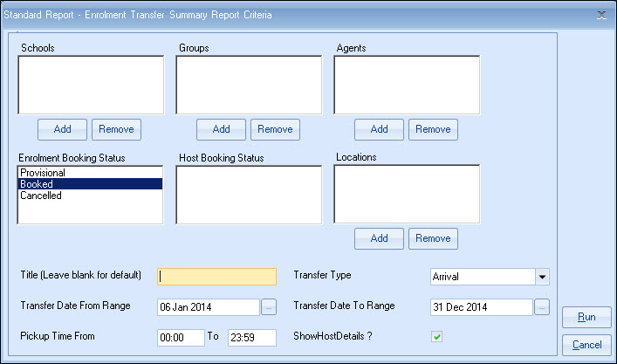Open date picker for Transfer Date To Range

click(542, 306)
